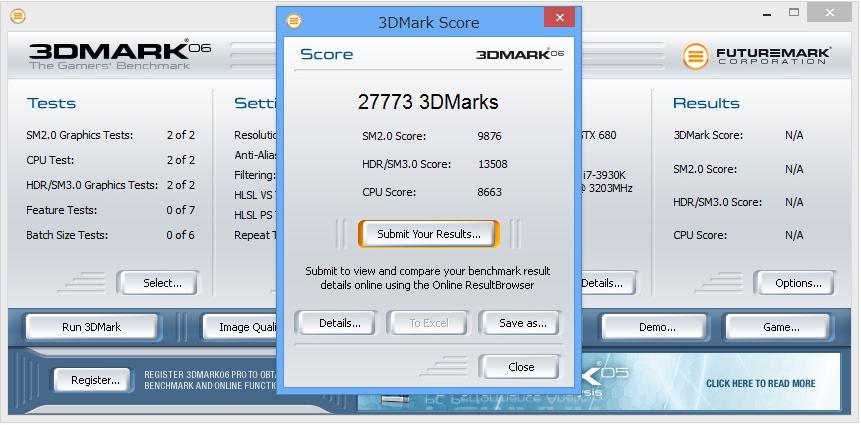
Task: Click the Results SM2.0 Score N/A entry
Action: pyautogui.click(x=739, y=169)
